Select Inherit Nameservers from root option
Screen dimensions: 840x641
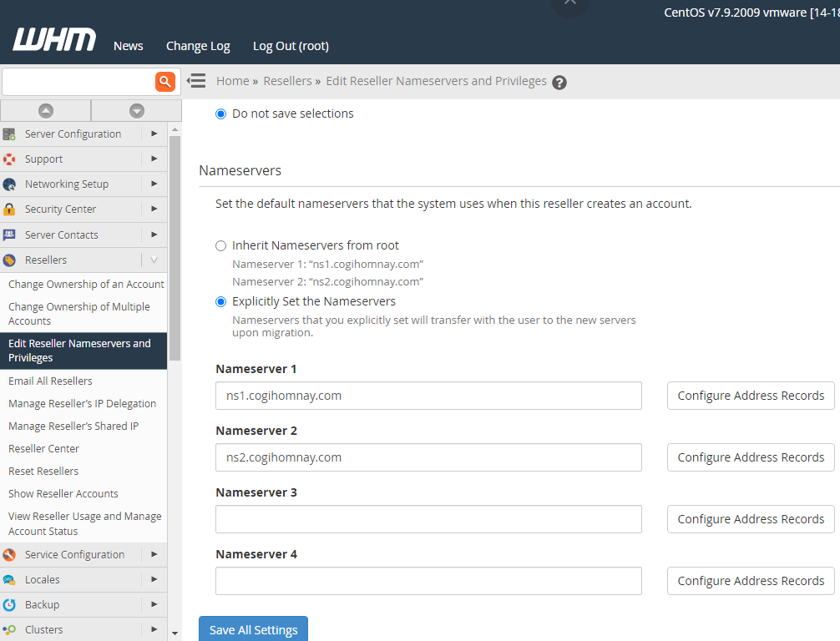click(x=221, y=245)
